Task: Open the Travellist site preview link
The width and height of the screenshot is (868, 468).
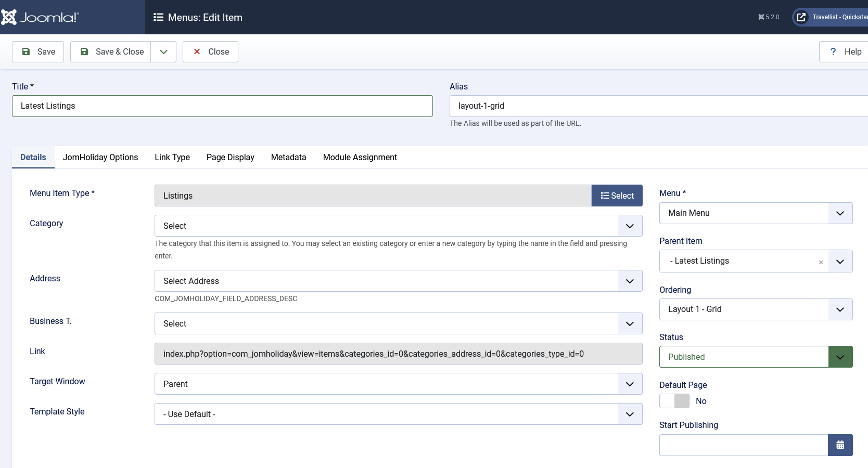Action: pyautogui.click(x=831, y=17)
